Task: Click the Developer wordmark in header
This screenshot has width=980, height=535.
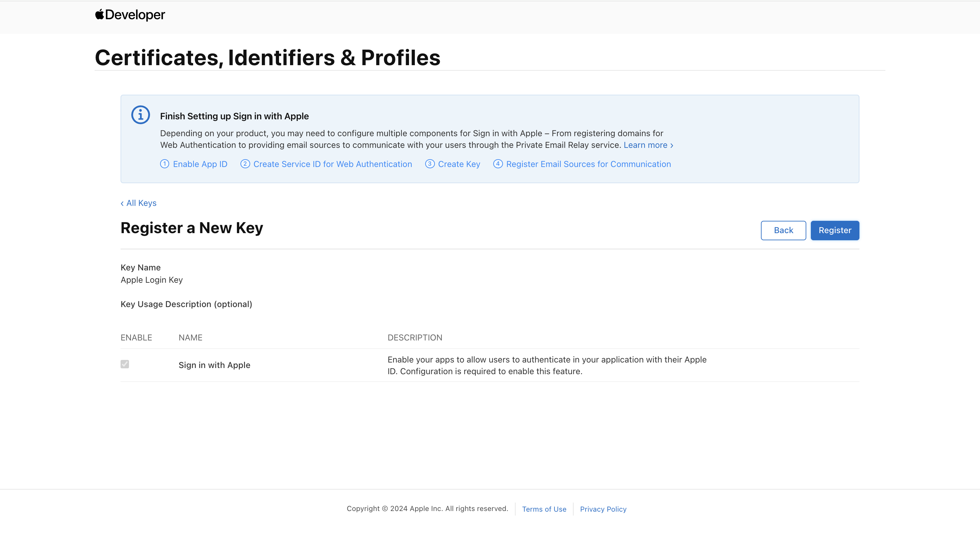Action: pyautogui.click(x=135, y=15)
